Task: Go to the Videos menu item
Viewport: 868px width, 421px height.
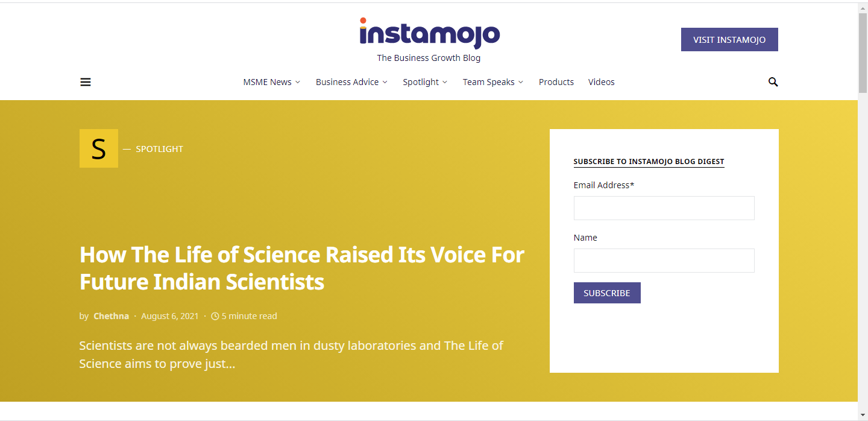Action: (x=602, y=82)
